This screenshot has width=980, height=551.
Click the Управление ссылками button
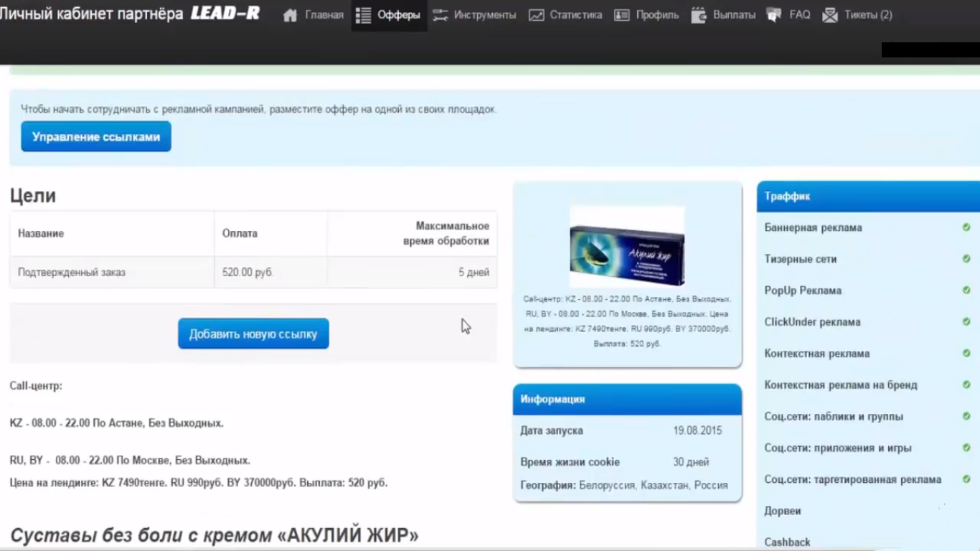coord(96,136)
